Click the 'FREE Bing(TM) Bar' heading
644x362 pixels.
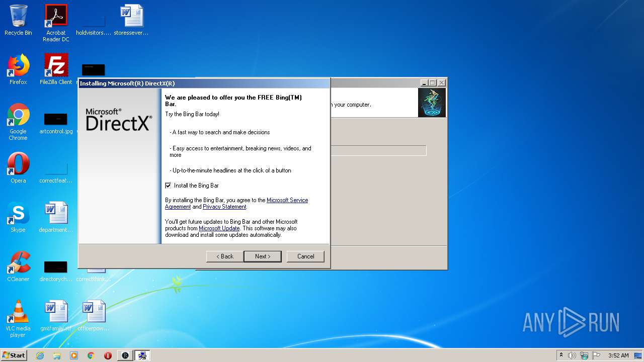pos(233,101)
